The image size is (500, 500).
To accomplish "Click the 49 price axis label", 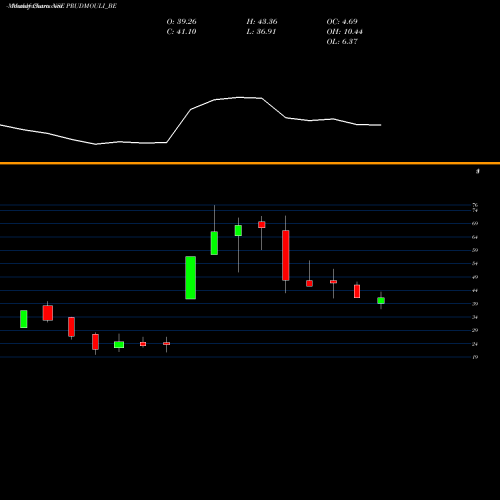I will 475,277.
